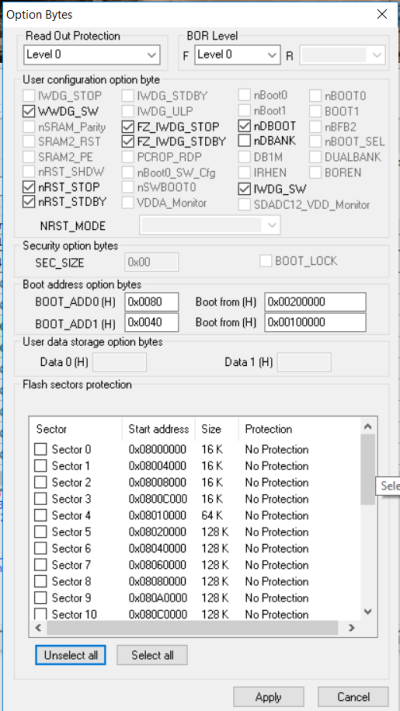
Task: Click the Select all button
Action: (x=152, y=655)
